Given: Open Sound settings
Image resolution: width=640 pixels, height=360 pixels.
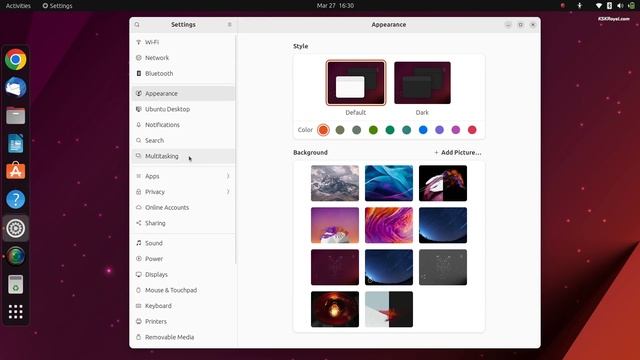Looking at the screenshot, I should 183,243.
